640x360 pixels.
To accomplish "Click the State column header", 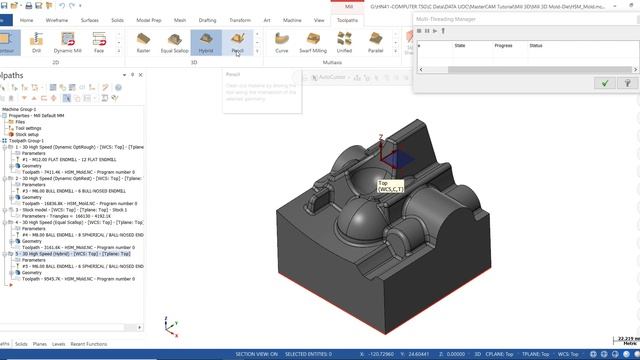I will [460, 46].
